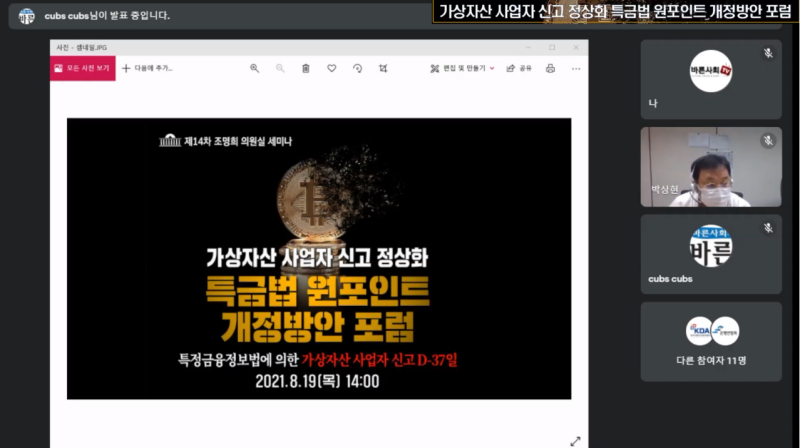Select the 박상현 video tile
800x448 pixels.
711,167
